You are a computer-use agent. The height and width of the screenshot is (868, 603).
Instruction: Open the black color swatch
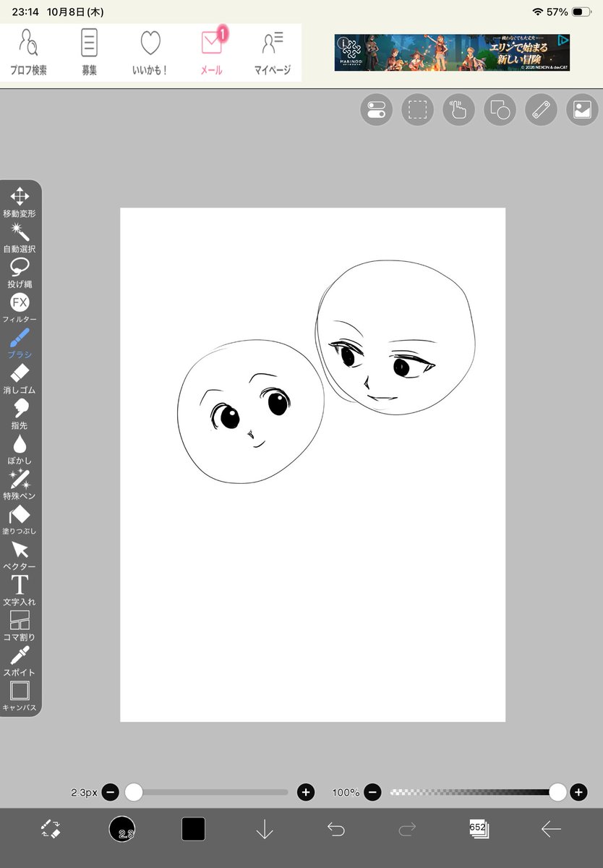tap(193, 829)
